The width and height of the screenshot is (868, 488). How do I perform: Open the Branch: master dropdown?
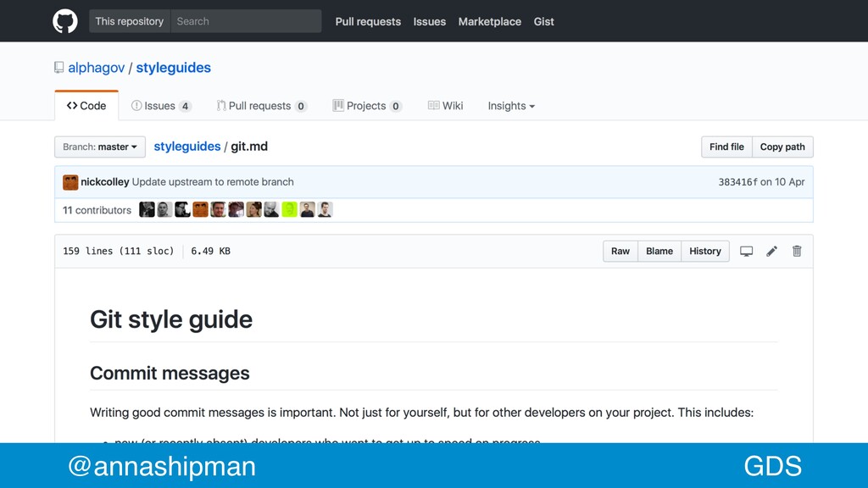tap(100, 147)
